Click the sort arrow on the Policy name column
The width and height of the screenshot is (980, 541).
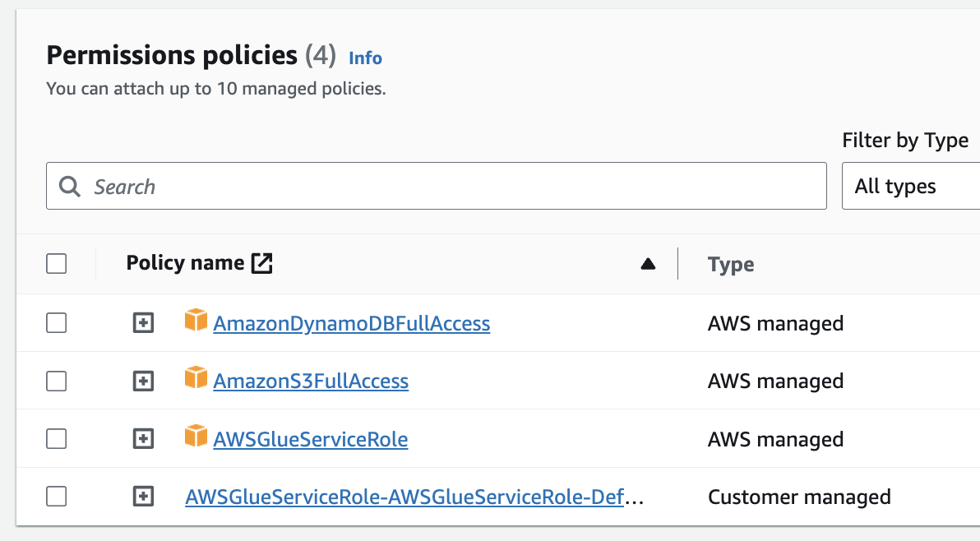(x=648, y=263)
